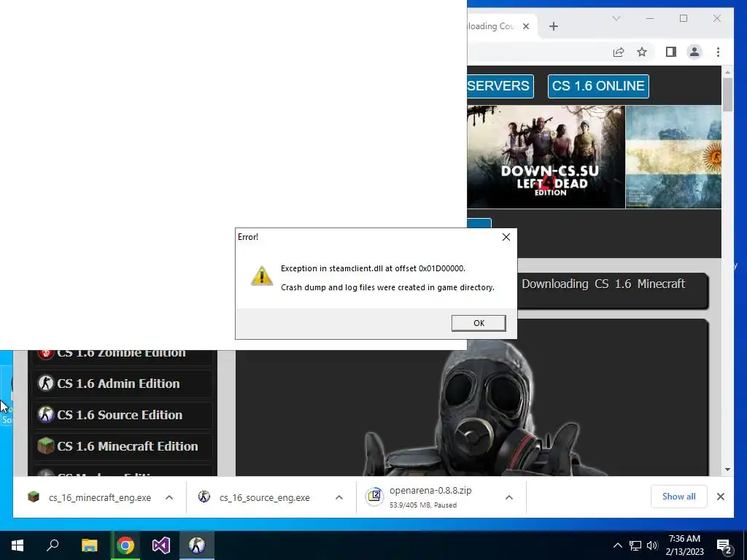This screenshot has width=747, height=560.
Task: Show all downloads
Action: point(678,497)
